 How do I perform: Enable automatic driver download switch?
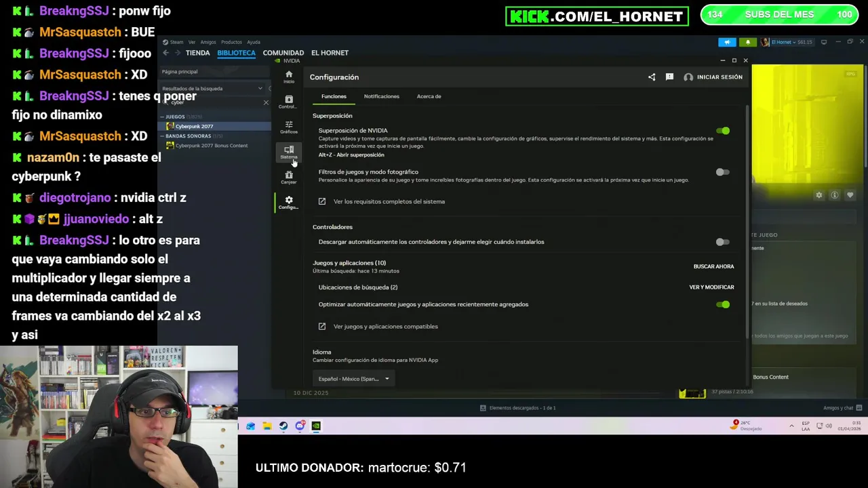coord(723,242)
